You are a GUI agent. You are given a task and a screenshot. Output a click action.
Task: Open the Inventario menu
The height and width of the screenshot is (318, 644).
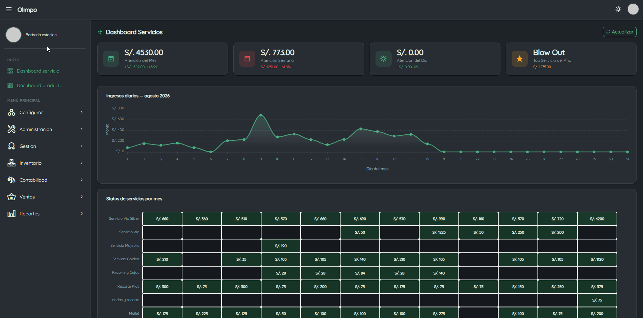click(45, 163)
